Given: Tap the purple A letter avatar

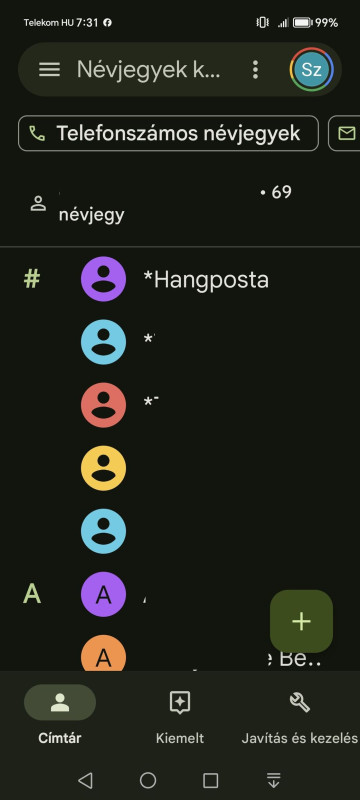Looking at the screenshot, I should (x=104, y=594).
